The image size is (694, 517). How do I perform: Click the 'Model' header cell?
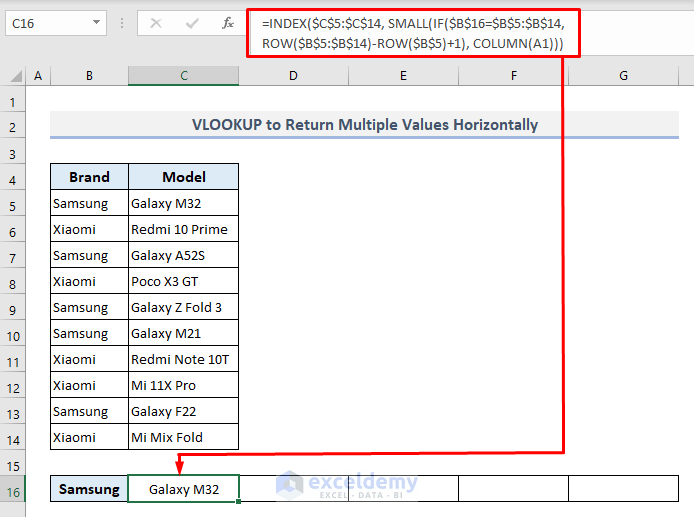point(184,177)
